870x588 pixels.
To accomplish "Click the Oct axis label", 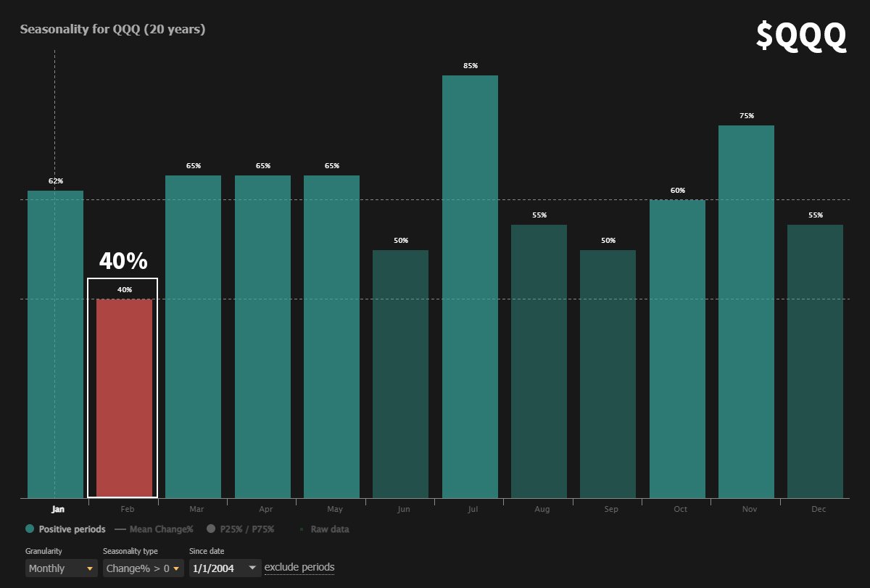I will pos(680,509).
